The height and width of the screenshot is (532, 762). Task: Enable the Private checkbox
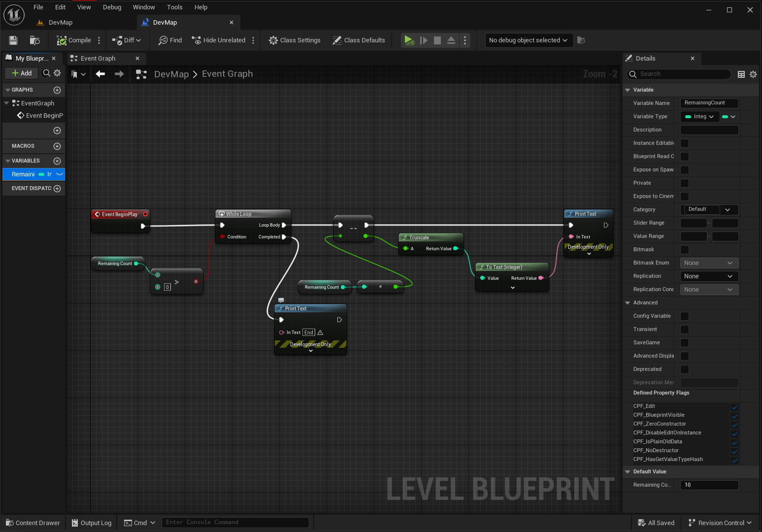tap(685, 183)
